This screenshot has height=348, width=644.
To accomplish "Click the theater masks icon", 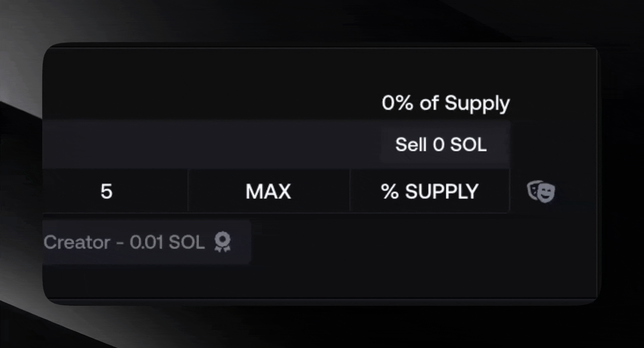I will pos(541,191).
